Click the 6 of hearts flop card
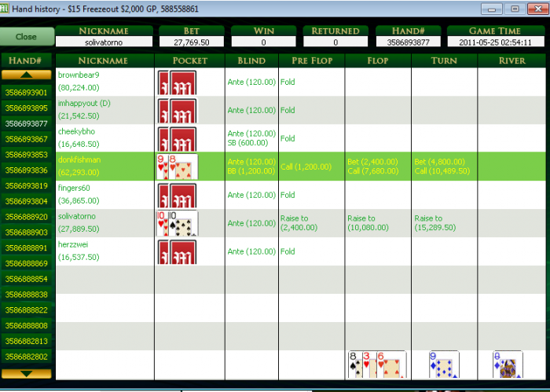This screenshot has width=550, height=392. (x=391, y=365)
